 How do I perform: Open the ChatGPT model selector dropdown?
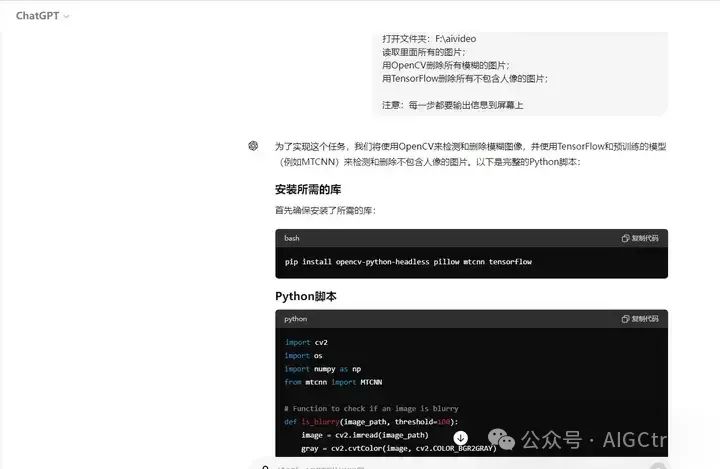coord(42,16)
